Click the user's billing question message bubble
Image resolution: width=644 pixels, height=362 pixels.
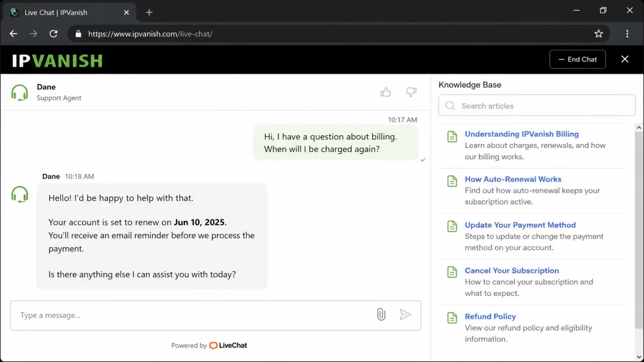(x=335, y=143)
